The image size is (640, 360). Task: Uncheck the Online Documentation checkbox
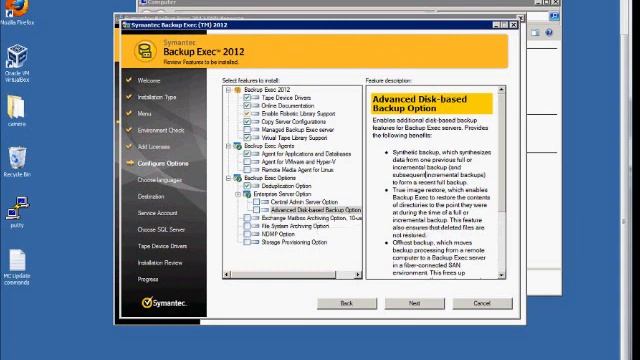247,106
